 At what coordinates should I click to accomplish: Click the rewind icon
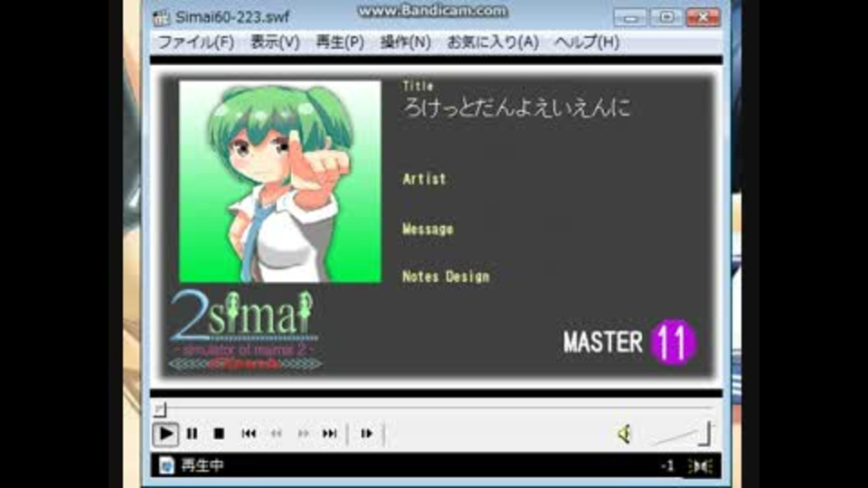277,434
